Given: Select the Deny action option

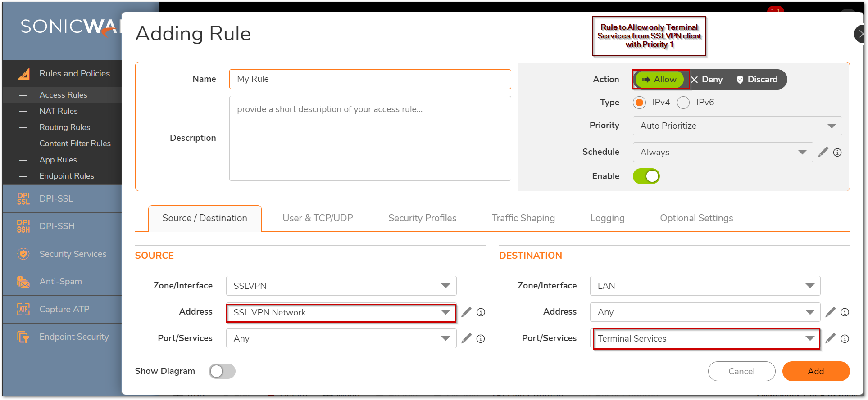Looking at the screenshot, I should click(x=707, y=80).
